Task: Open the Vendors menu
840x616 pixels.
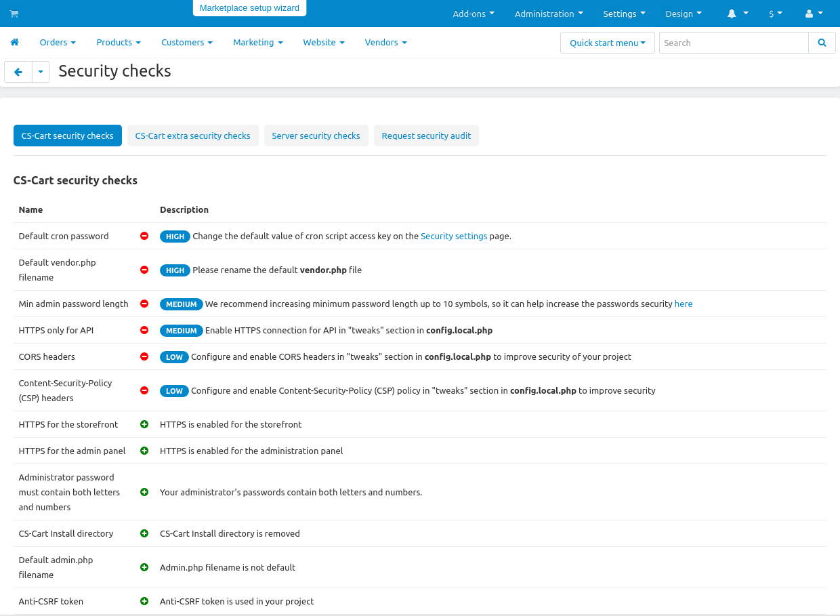Action: (386, 42)
